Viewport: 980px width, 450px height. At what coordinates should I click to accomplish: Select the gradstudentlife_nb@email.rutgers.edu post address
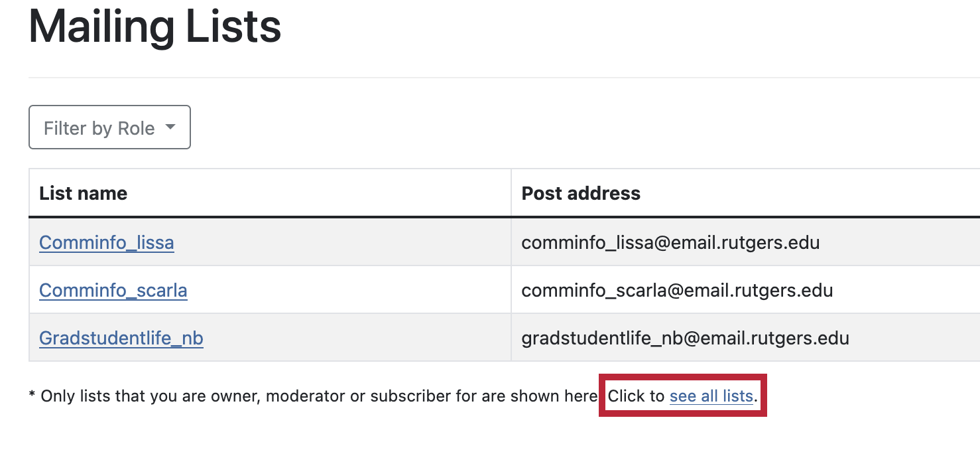(x=685, y=338)
